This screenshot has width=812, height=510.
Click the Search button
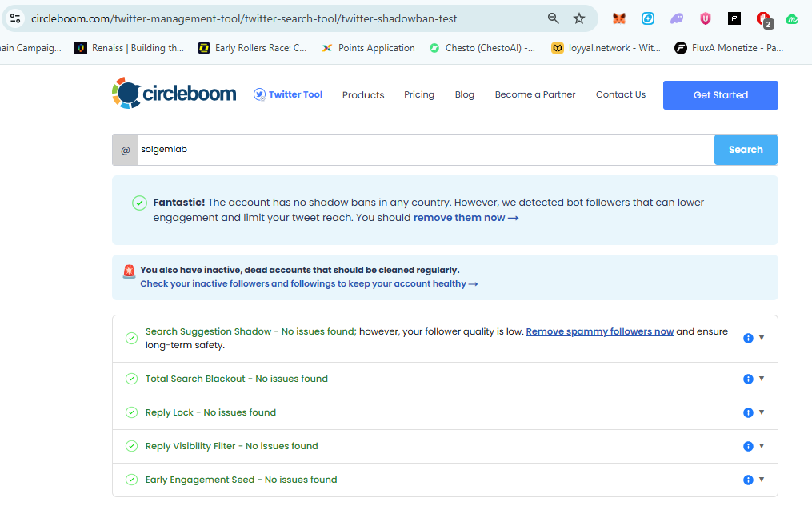coord(746,150)
